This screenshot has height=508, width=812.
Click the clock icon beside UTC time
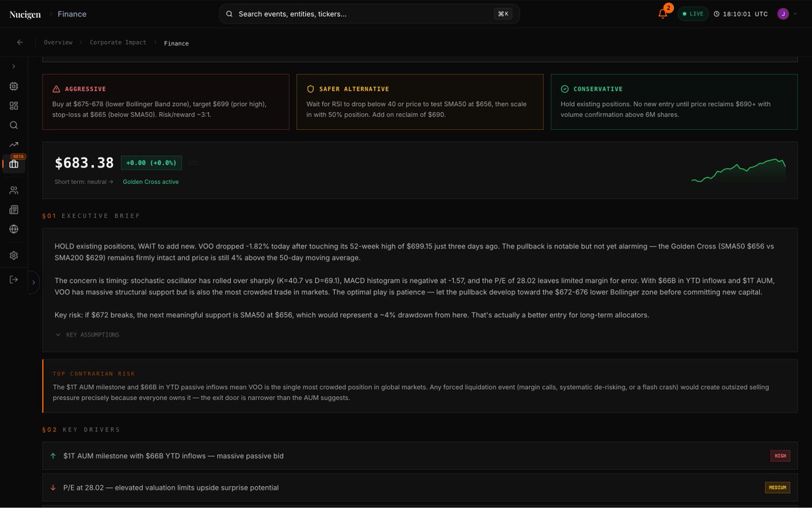point(717,14)
